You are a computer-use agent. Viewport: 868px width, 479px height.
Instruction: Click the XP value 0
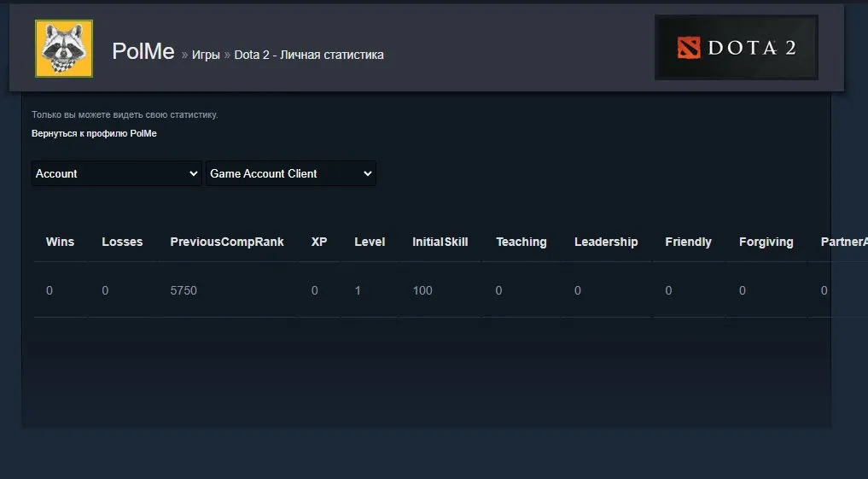(x=314, y=290)
